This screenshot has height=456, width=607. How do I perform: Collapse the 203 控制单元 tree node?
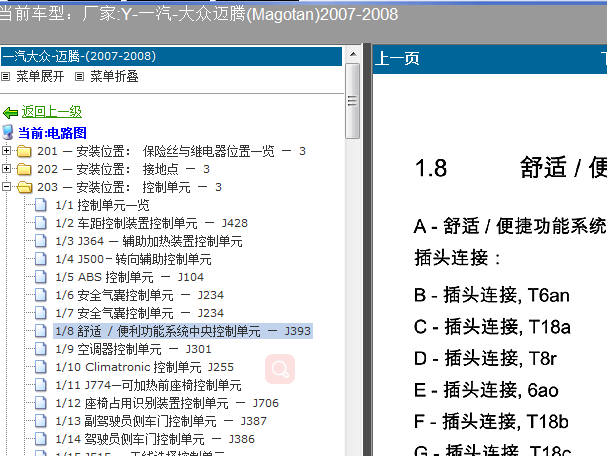(6, 187)
